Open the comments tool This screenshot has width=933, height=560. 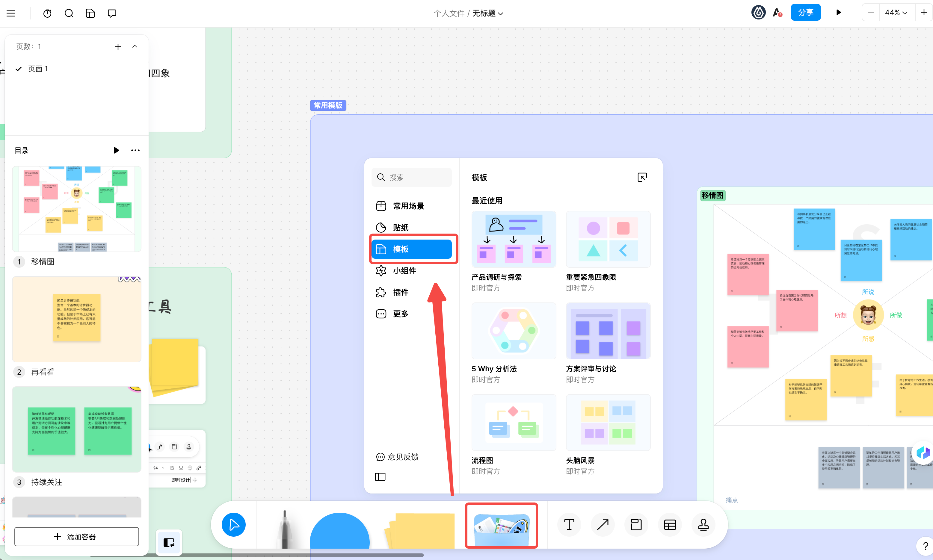coord(112,13)
